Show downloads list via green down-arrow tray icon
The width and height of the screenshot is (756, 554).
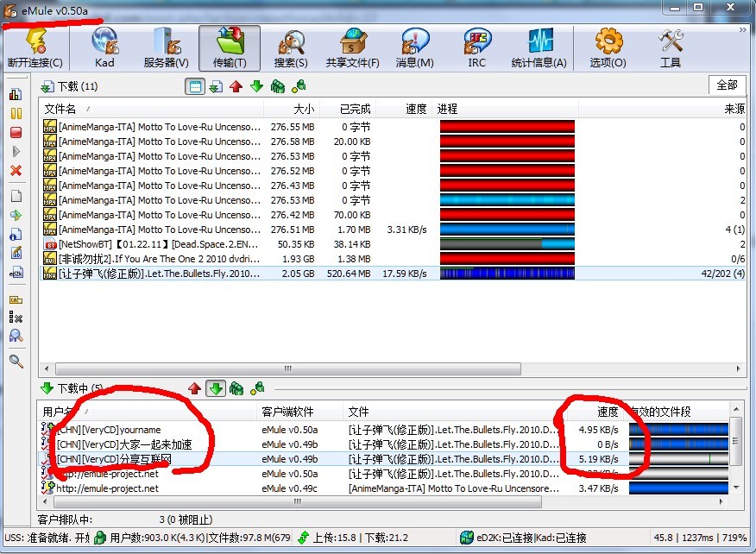coord(216,87)
